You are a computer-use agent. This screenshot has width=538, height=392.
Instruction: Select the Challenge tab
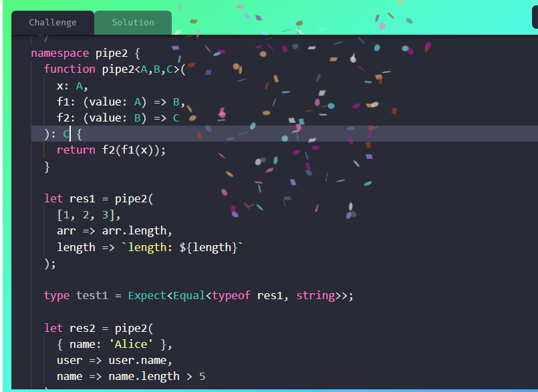pyautogui.click(x=52, y=22)
